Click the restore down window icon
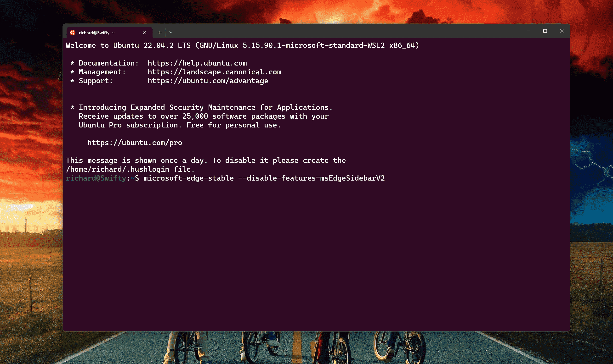 point(545,31)
